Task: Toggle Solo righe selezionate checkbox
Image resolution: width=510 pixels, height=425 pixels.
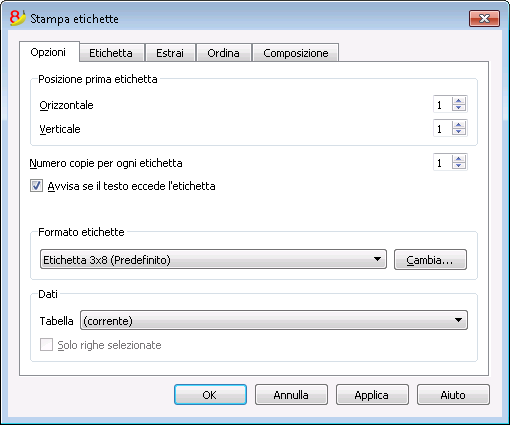Action: click(46, 345)
